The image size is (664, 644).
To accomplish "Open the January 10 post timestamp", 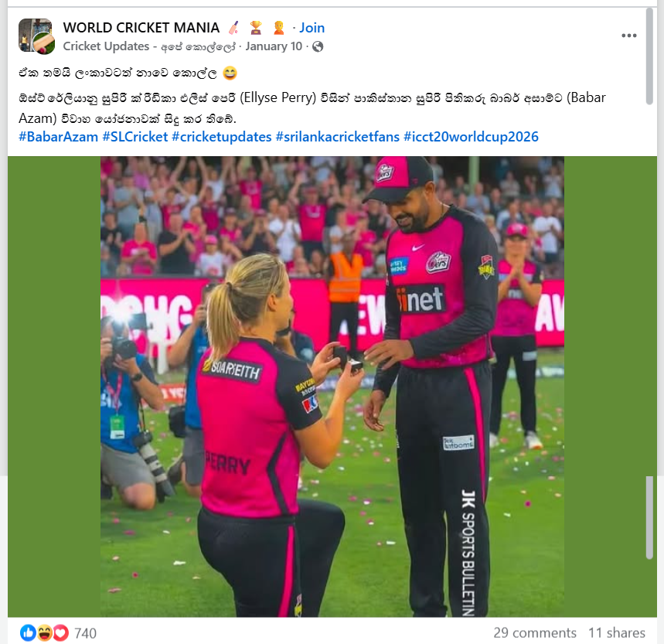I will point(274,46).
